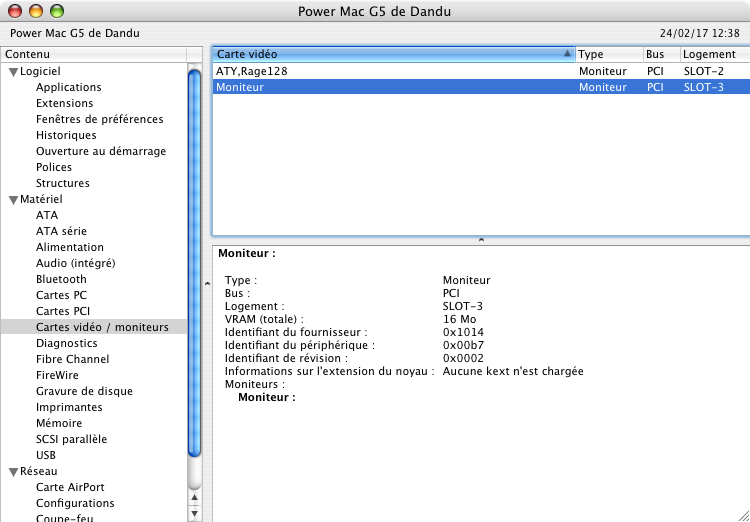Image resolution: width=750 pixels, height=522 pixels.
Task: Collapse the Réseau disclosure triangle
Action: [13, 472]
